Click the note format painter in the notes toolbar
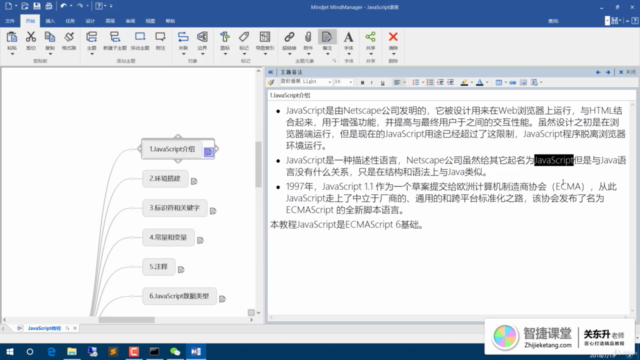640x360 pixels. click(271, 82)
